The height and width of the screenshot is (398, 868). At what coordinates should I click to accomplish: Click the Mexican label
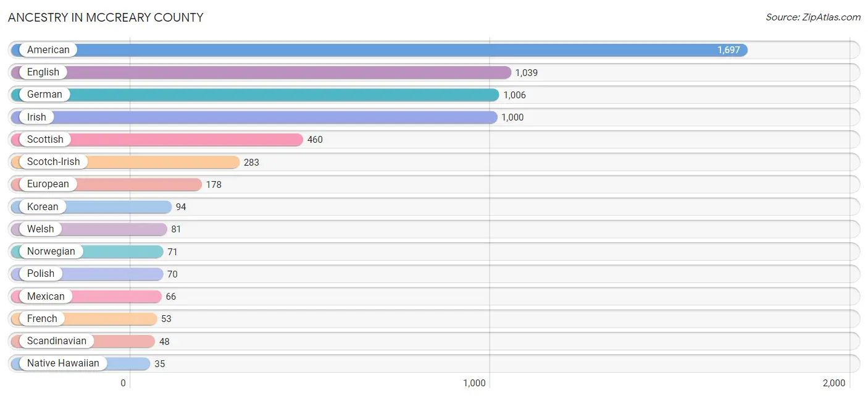pyautogui.click(x=46, y=296)
